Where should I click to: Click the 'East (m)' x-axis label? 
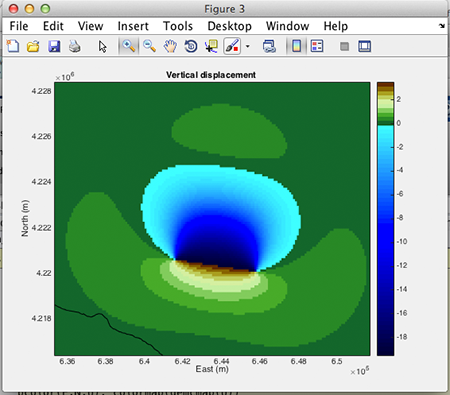(x=212, y=369)
